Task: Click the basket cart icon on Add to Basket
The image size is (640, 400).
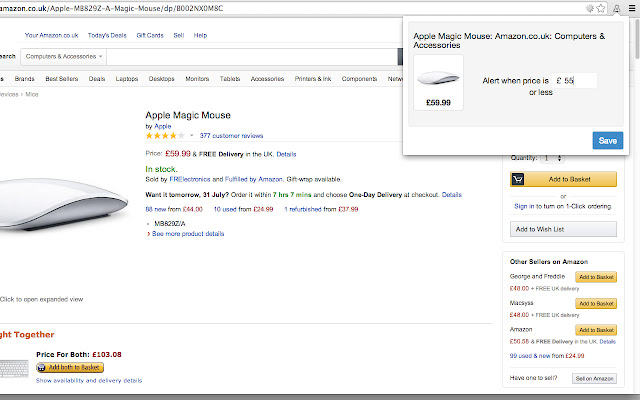Action: pos(517,180)
